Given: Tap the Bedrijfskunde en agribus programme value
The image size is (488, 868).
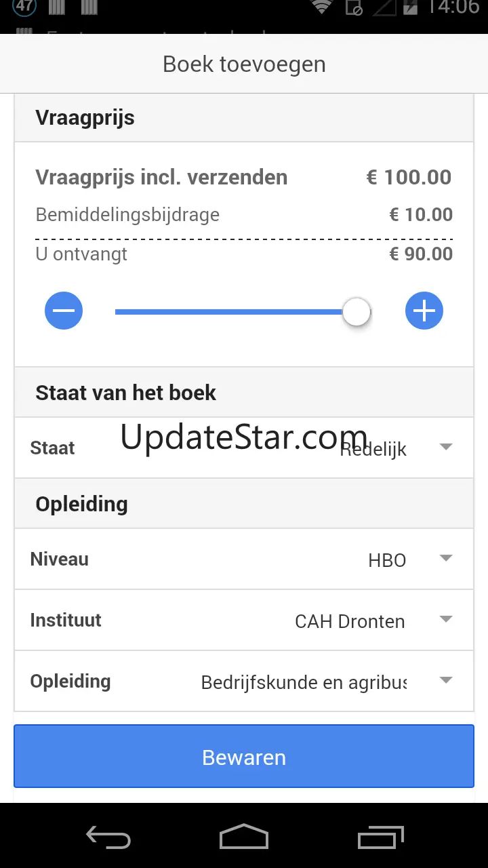Looking at the screenshot, I should pos(304,682).
